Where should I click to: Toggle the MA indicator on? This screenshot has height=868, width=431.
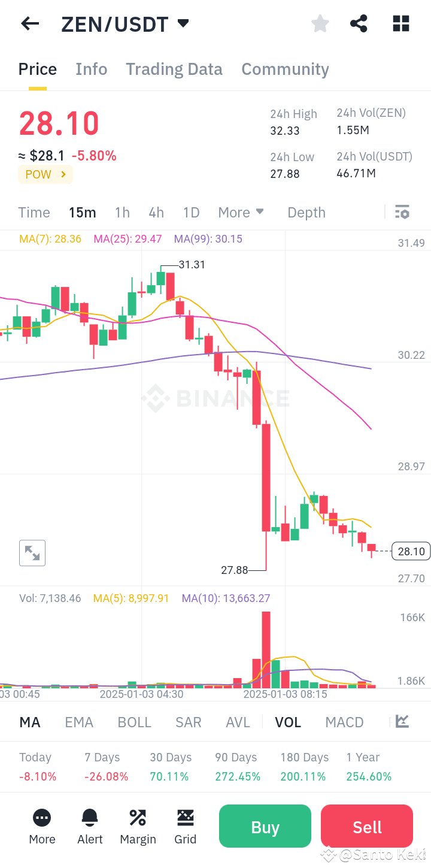pyautogui.click(x=29, y=722)
